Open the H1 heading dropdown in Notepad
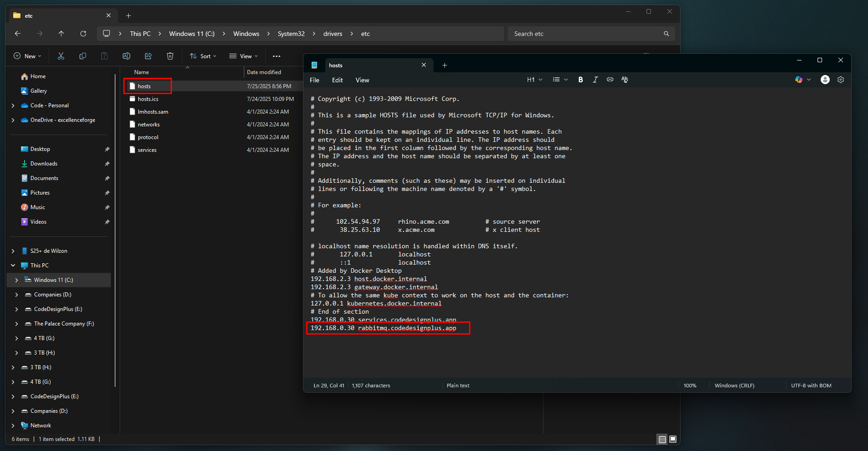 pos(535,80)
